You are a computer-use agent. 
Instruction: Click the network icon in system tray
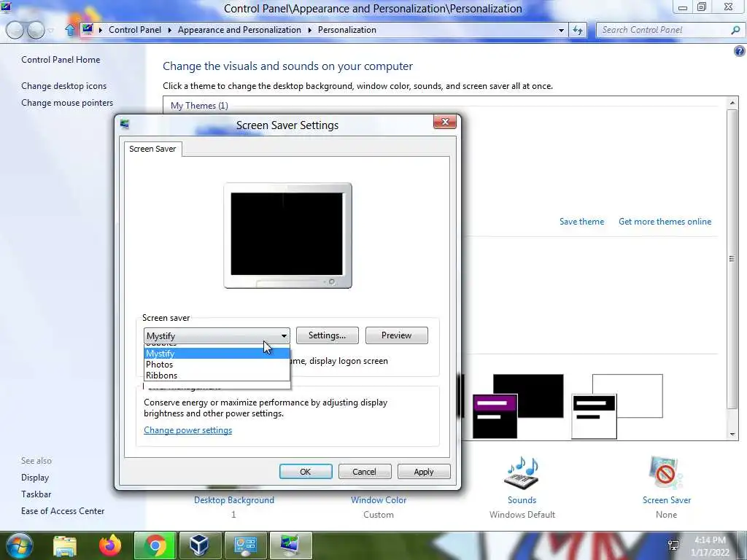coord(673,545)
